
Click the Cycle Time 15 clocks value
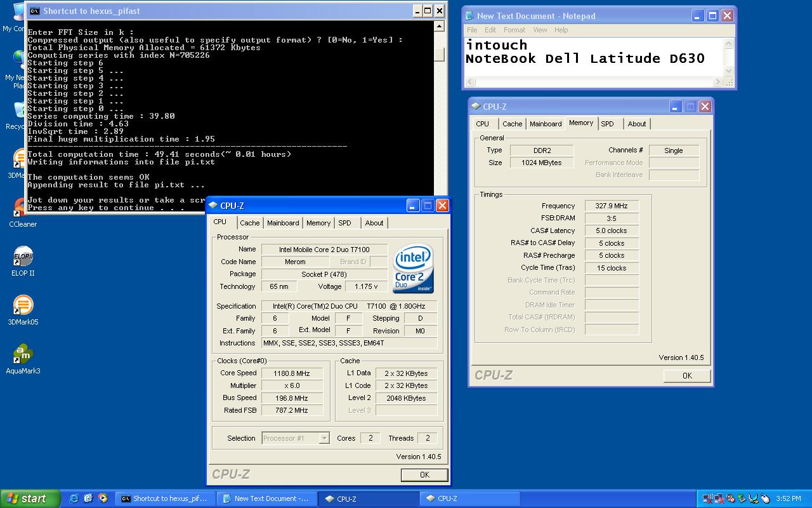click(x=612, y=268)
